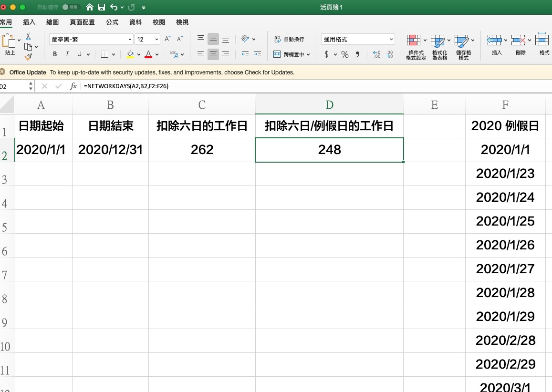Click the 自動換行 wrap text button
The height and width of the screenshot is (392, 552).
point(289,39)
